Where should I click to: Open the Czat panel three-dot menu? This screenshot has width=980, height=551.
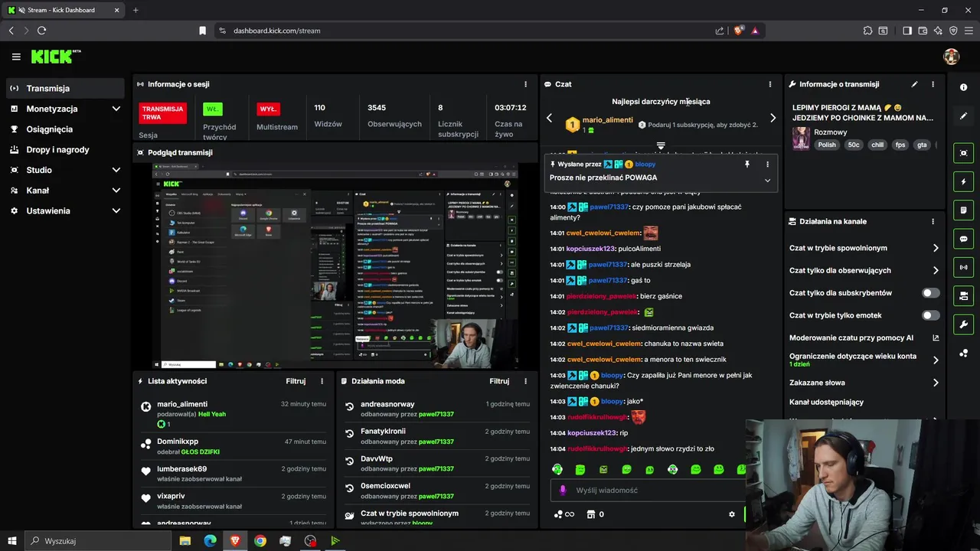pos(770,84)
